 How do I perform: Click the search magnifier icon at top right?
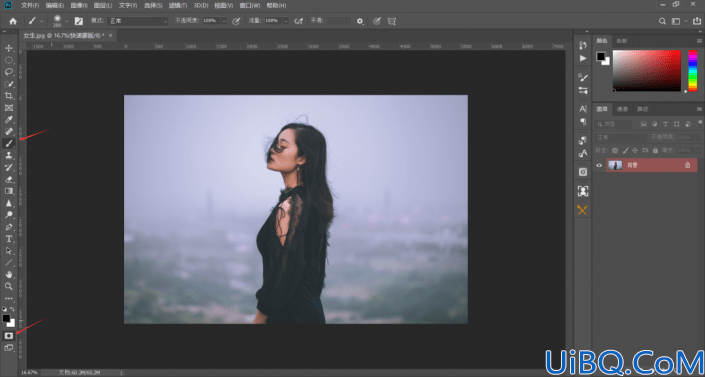pos(662,21)
